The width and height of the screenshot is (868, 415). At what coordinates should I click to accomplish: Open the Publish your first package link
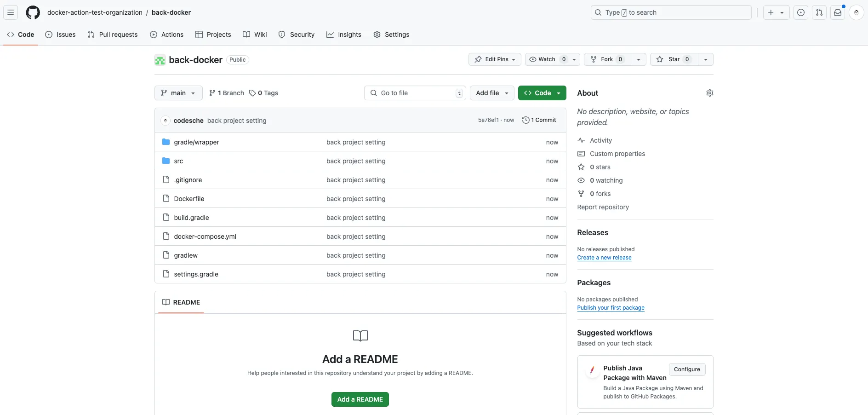(x=611, y=308)
